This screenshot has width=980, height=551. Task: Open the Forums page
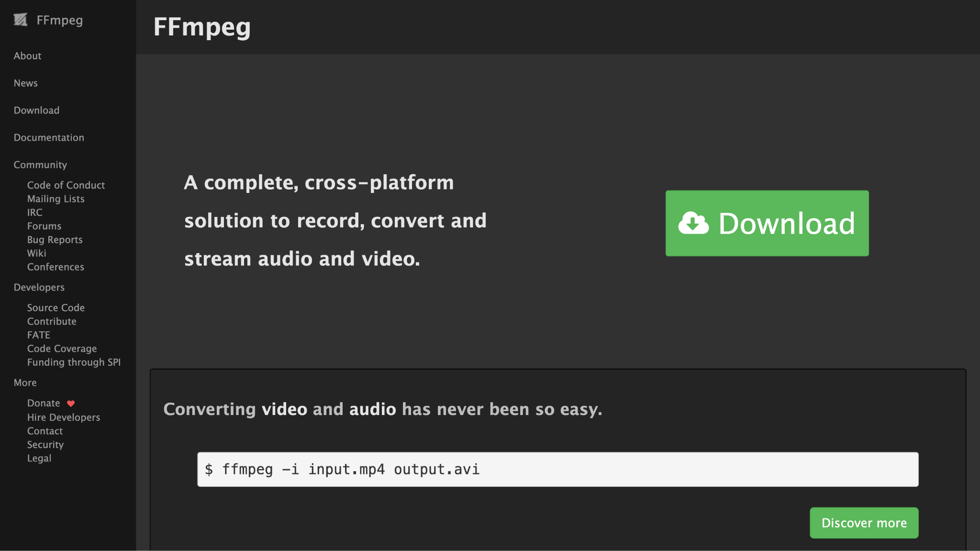[x=45, y=225]
